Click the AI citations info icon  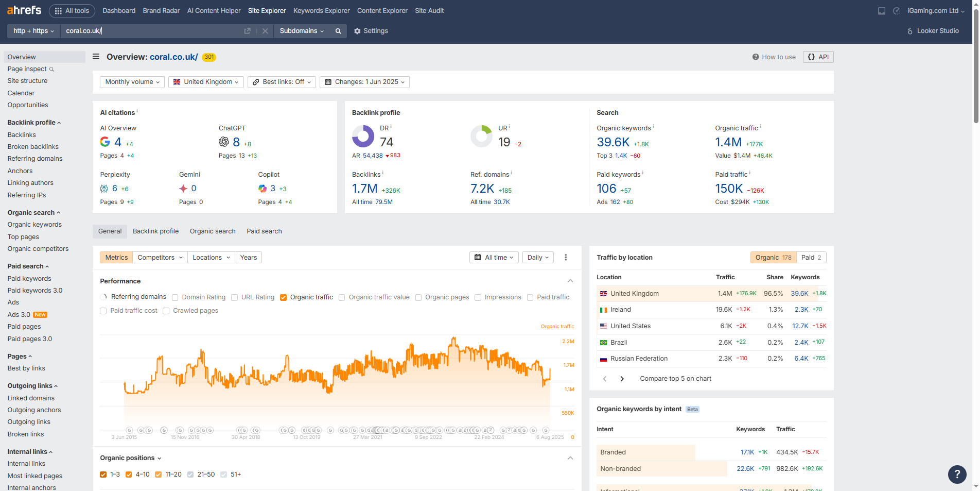click(x=137, y=111)
